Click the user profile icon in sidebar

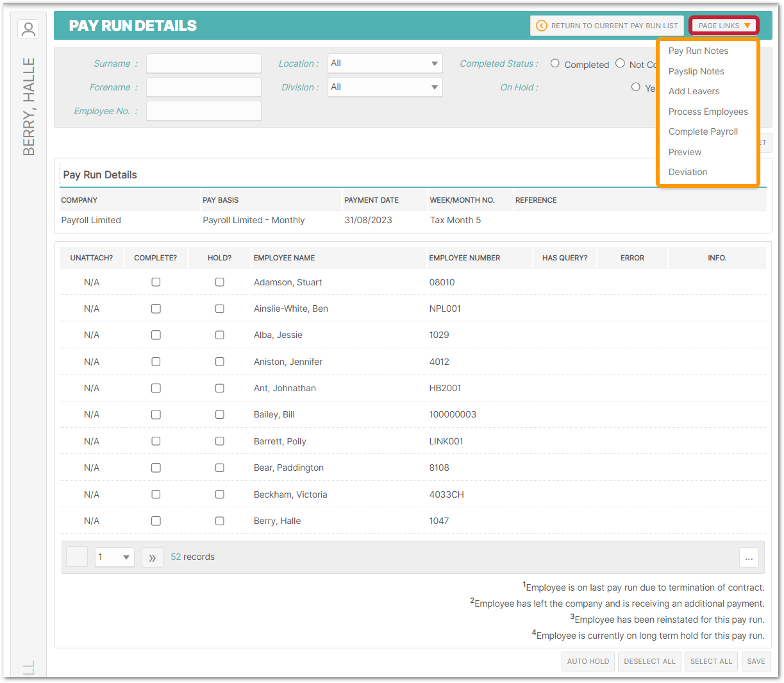(x=28, y=29)
